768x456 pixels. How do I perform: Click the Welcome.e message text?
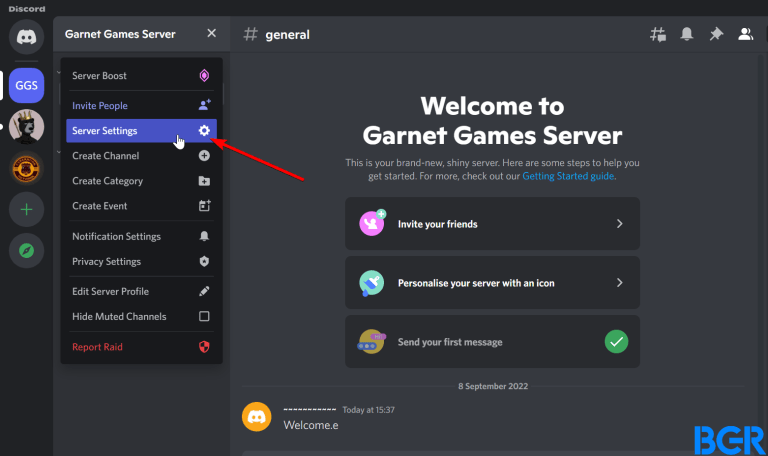[311, 425]
